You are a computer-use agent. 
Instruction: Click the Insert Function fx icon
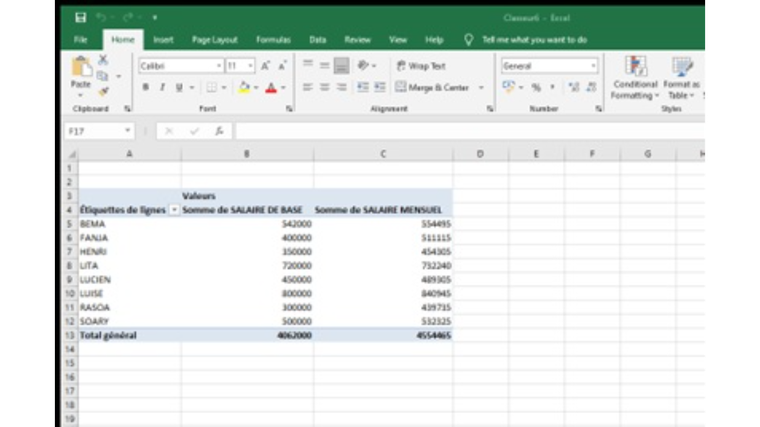(218, 131)
